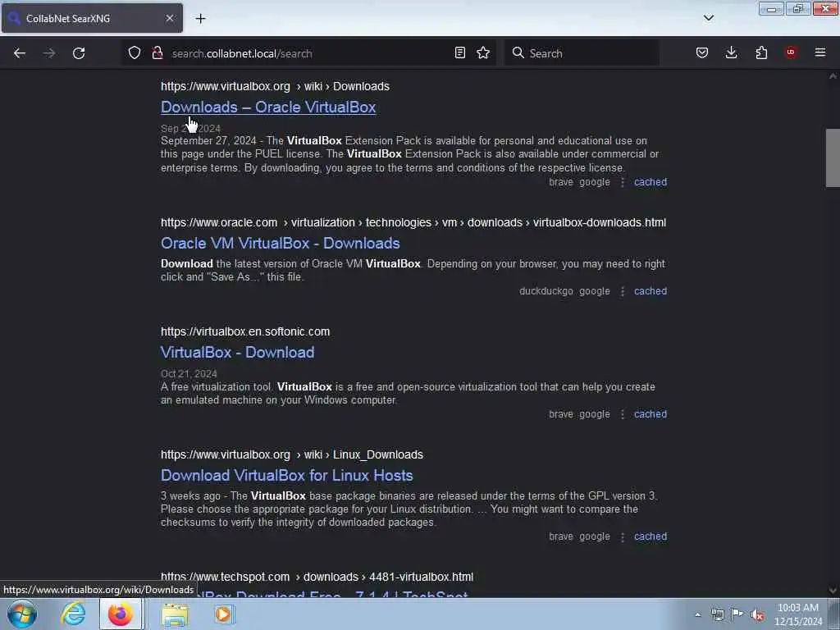The width and height of the screenshot is (840, 630).
Task: Open the Windows Start menu
Action: click(22, 614)
